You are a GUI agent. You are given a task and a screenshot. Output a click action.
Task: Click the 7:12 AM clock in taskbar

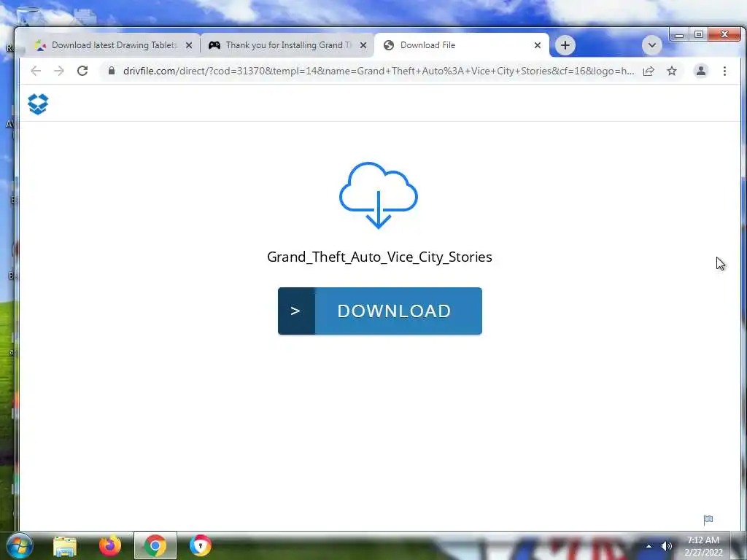(703, 546)
